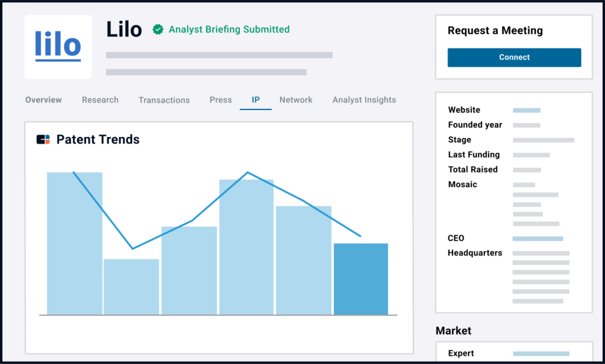The image size is (605, 364).
Task: Open the Network tab
Action: click(296, 100)
